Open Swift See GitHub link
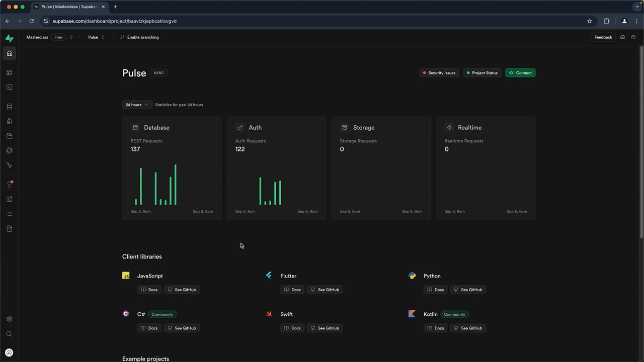Viewport: 644px width, 362px height. pyautogui.click(x=325, y=328)
